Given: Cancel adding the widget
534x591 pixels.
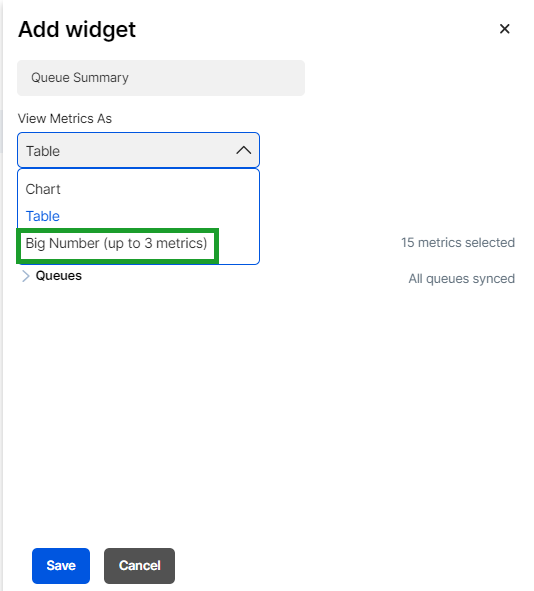Looking at the screenshot, I should tap(139, 566).
